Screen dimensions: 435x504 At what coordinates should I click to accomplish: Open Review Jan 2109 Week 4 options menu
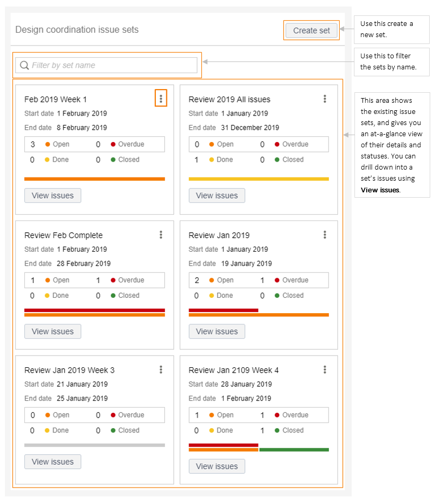[325, 369]
